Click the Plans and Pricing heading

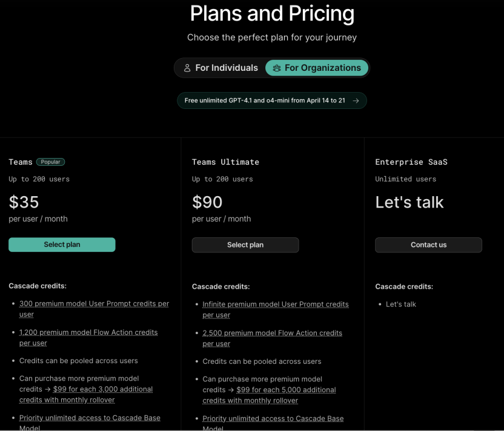tap(272, 13)
